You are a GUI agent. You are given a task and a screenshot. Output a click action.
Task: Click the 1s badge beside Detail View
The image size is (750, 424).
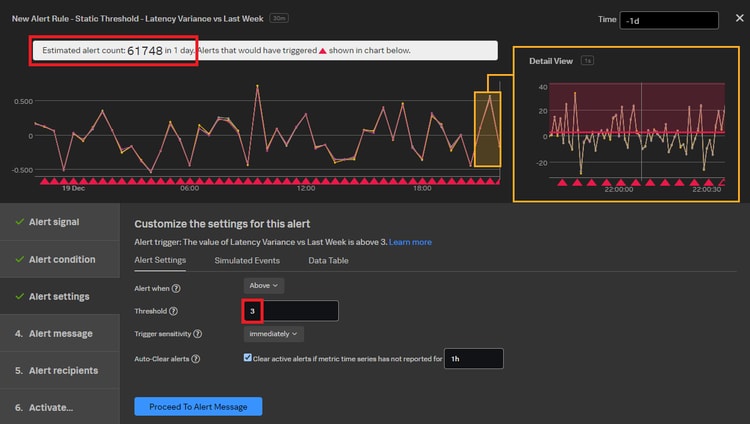click(588, 61)
